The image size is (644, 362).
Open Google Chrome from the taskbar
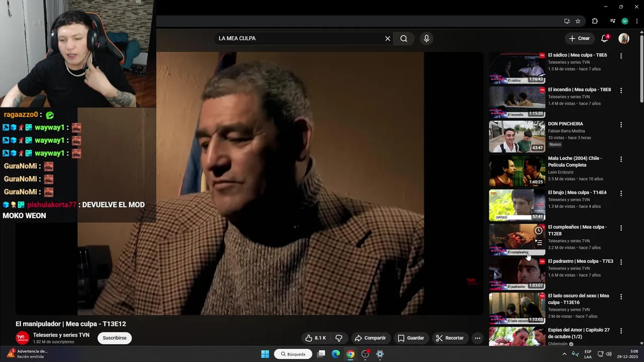coord(350,354)
